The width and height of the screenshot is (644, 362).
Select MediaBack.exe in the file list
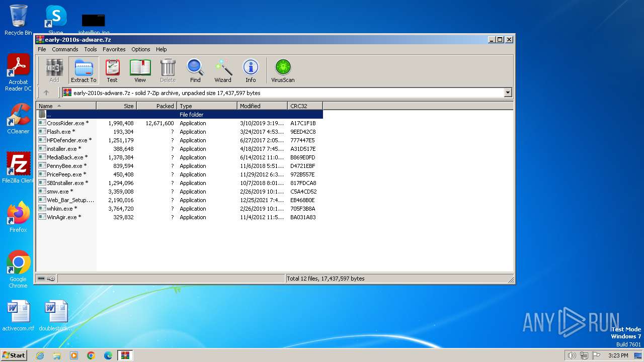[x=180, y=157]
